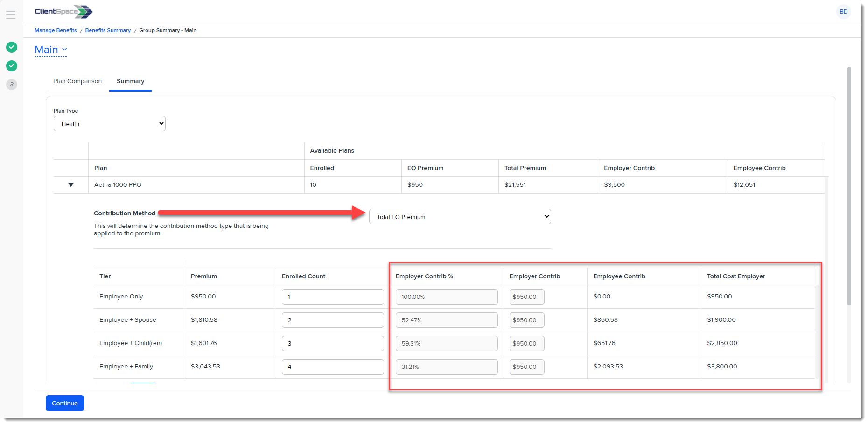This screenshot has width=868, height=425.
Task: Click the Employee Only enrolled count field
Action: click(333, 297)
